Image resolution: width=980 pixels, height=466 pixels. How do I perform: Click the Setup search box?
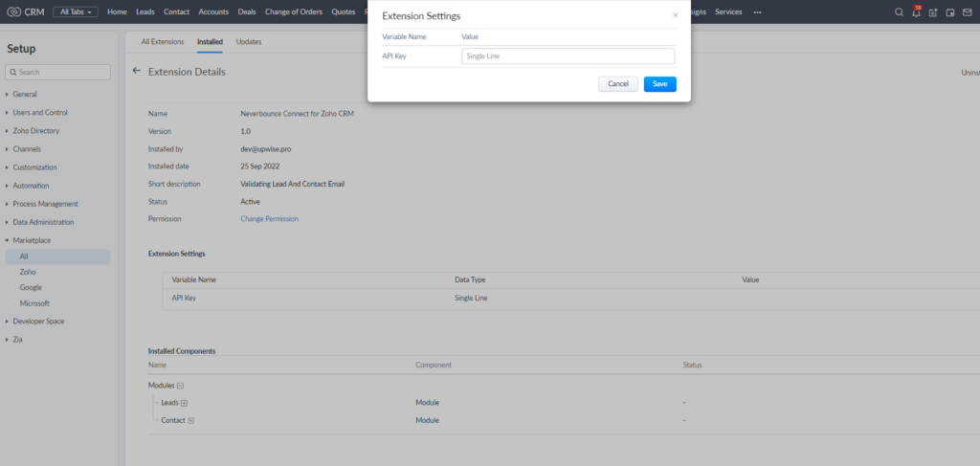(57, 72)
